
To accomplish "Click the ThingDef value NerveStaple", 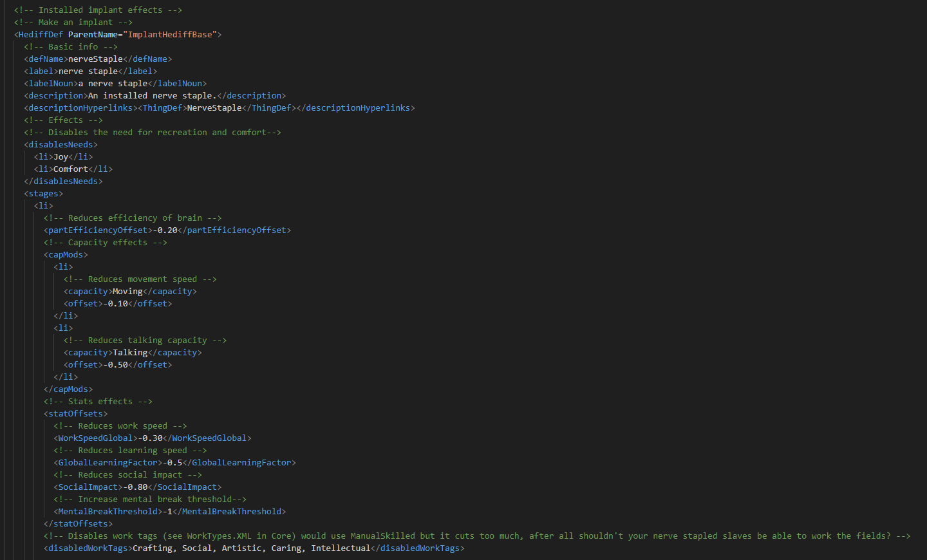I will (x=214, y=108).
